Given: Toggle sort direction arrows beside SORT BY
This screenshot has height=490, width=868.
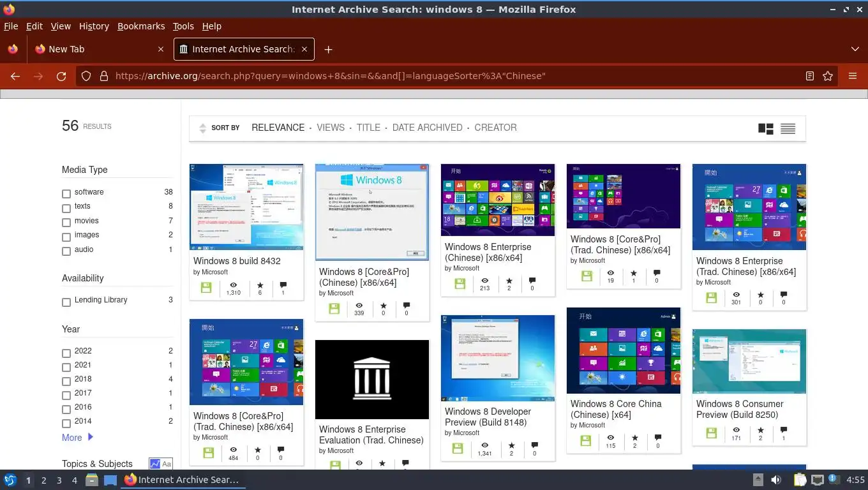Looking at the screenshot, I should (x=203, y=128).
